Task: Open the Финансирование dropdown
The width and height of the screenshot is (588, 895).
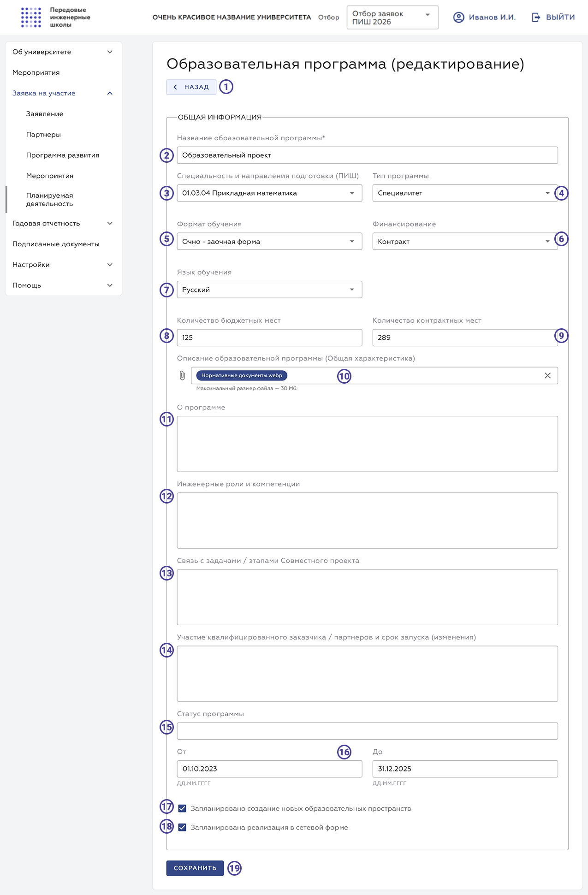Action: 465,241
